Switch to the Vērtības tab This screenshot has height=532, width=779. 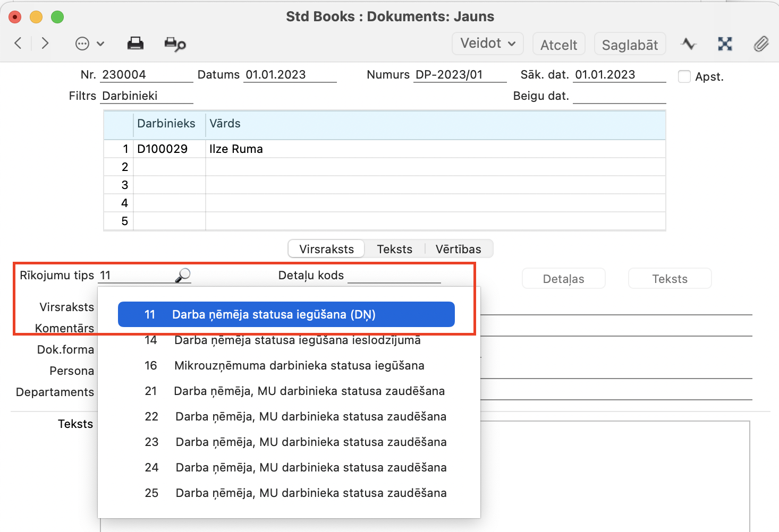(x=458, y=249)
